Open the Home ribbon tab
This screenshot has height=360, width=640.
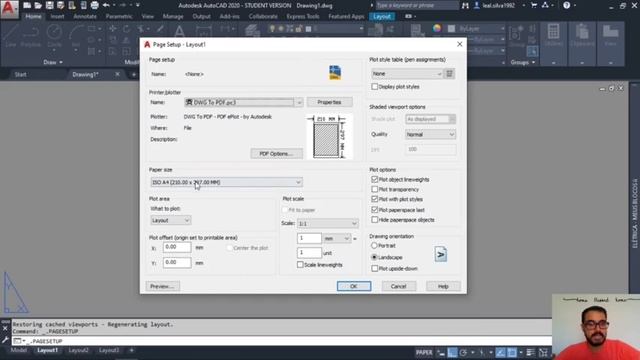(x=33, y=16)
